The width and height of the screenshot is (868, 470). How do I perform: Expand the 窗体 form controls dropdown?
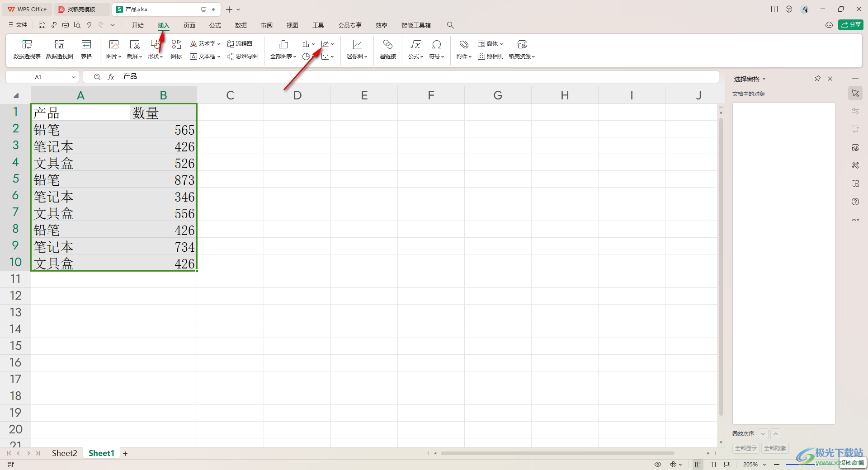coord(501,44)
